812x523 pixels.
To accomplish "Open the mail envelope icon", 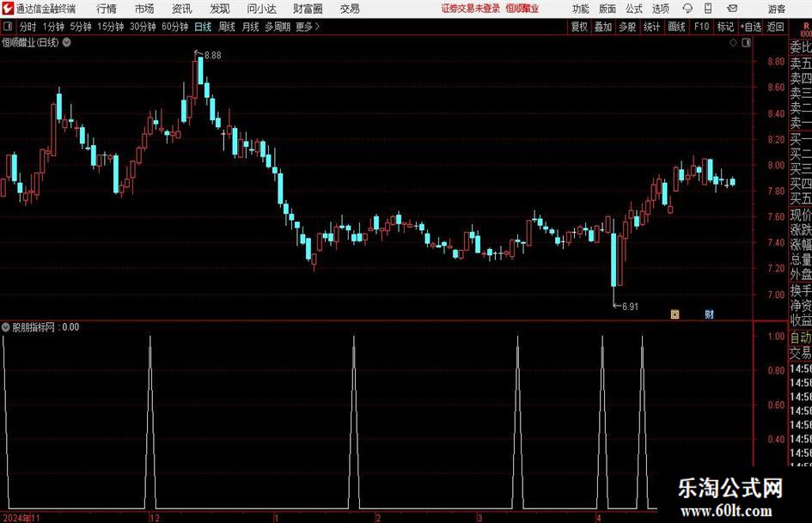I will tap(732, 9).
